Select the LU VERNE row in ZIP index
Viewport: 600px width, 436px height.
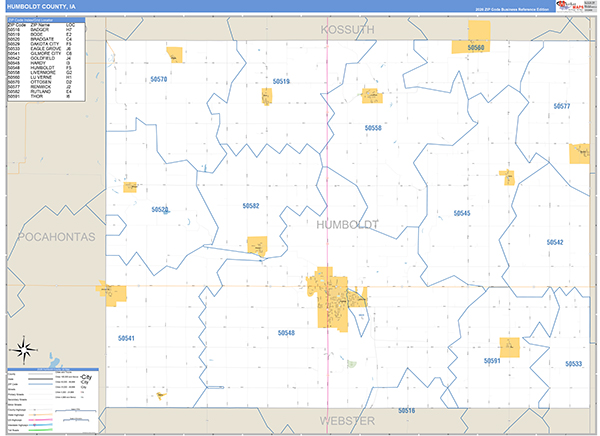(x=41, y=77)
